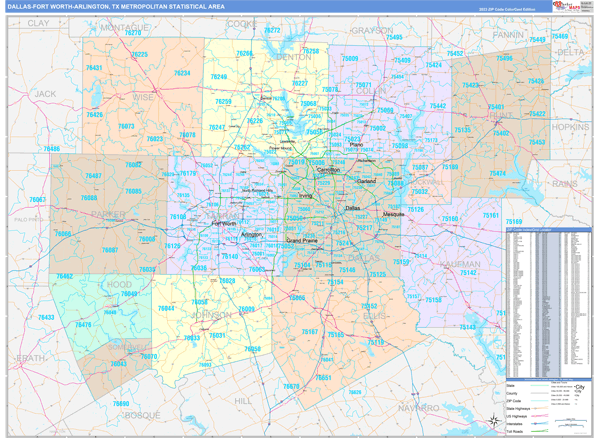This screenshot has height=439, width=600.
Task: Select the WISE county label
Action: click(143, 97)
